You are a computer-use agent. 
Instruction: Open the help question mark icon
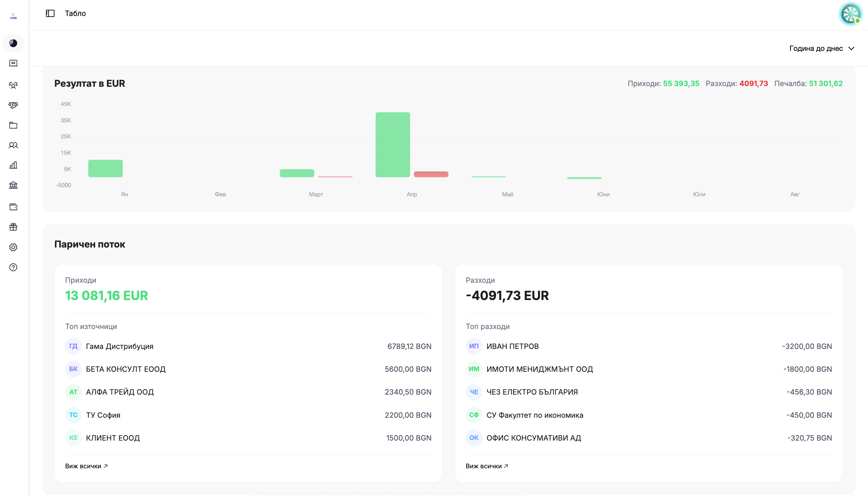(13, 267)
